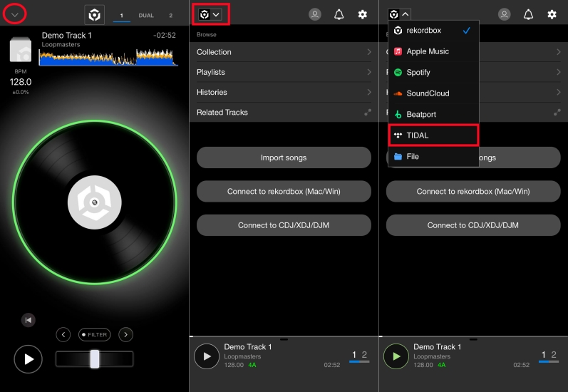This screenshot has height=392, width=568.
Task: Select deck 1 in right mini player
Action: pyautogui.click(x=543, y=355)
